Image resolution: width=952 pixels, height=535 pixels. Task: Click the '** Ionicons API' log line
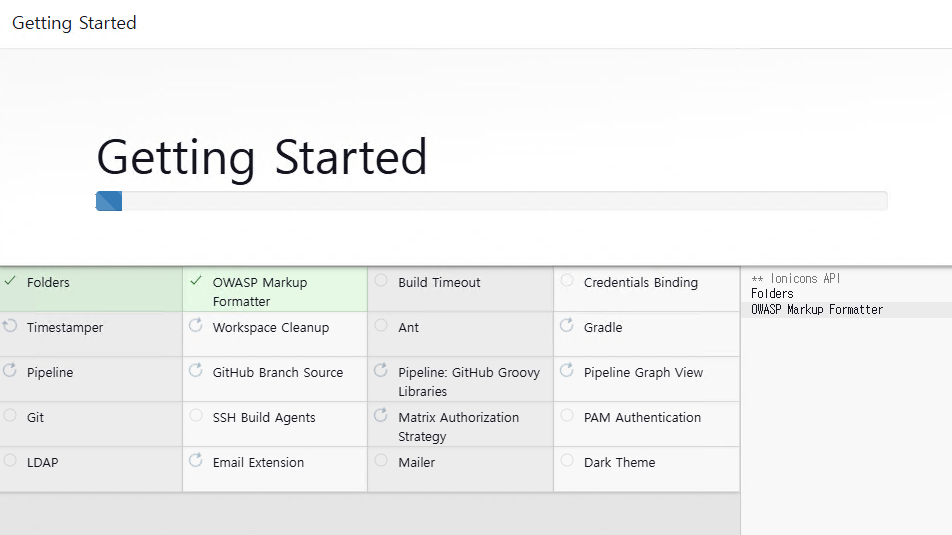[x=795, y=279]
